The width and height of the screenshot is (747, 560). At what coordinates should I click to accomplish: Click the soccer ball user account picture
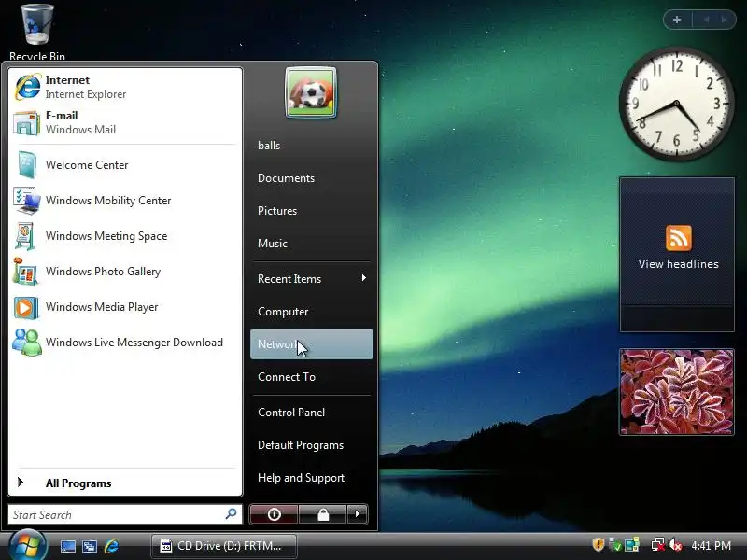(x=311, y=92)
